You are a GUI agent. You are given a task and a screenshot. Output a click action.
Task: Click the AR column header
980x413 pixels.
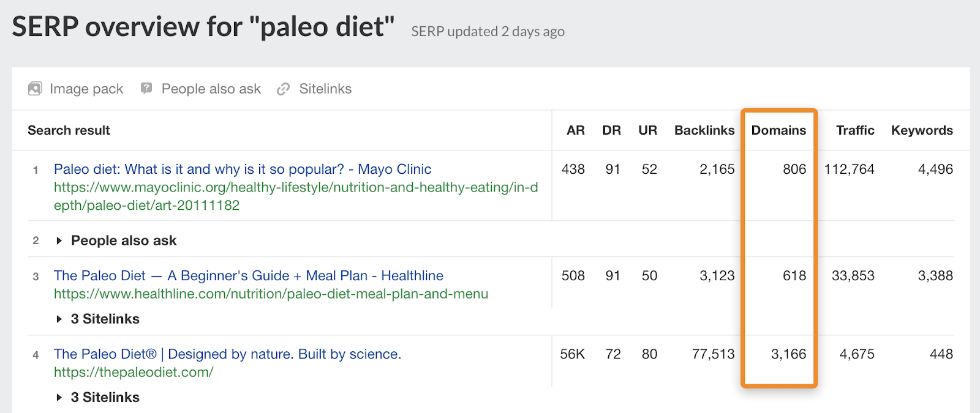point(574,130)
